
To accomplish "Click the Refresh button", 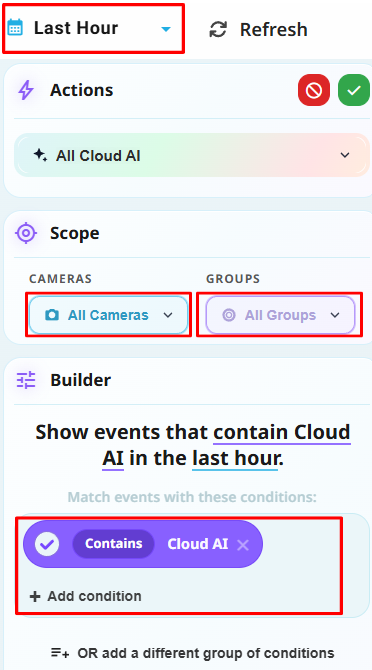I will tap(258, 29).
